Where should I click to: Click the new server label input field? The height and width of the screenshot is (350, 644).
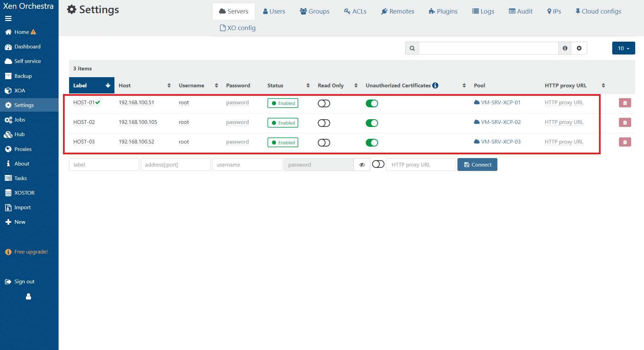(104, 165)
